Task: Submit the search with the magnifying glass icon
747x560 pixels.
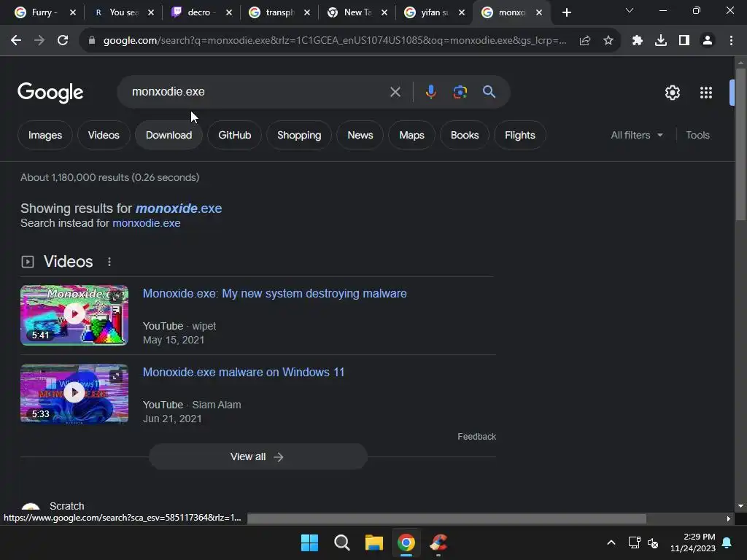Action: click(x=489, y=92)
